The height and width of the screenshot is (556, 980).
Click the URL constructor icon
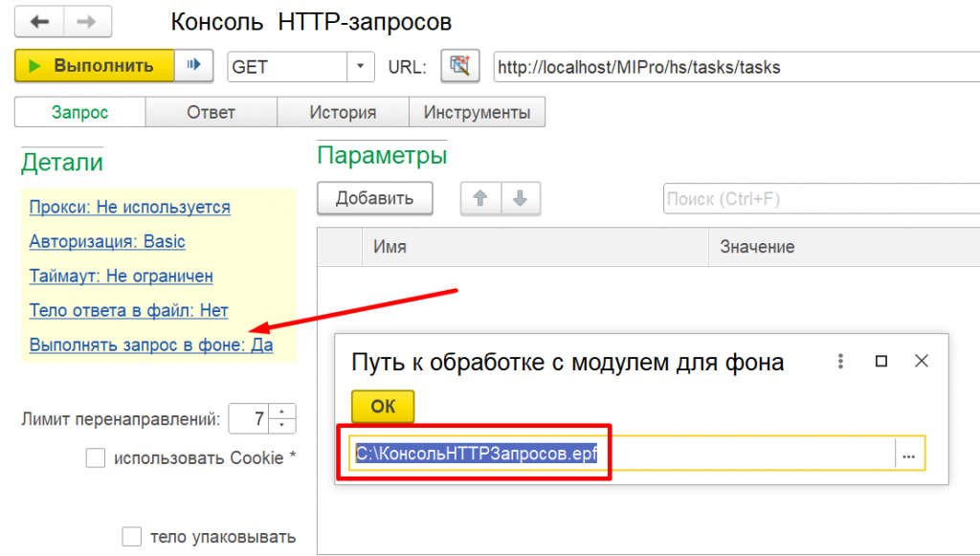click(460, 66)
